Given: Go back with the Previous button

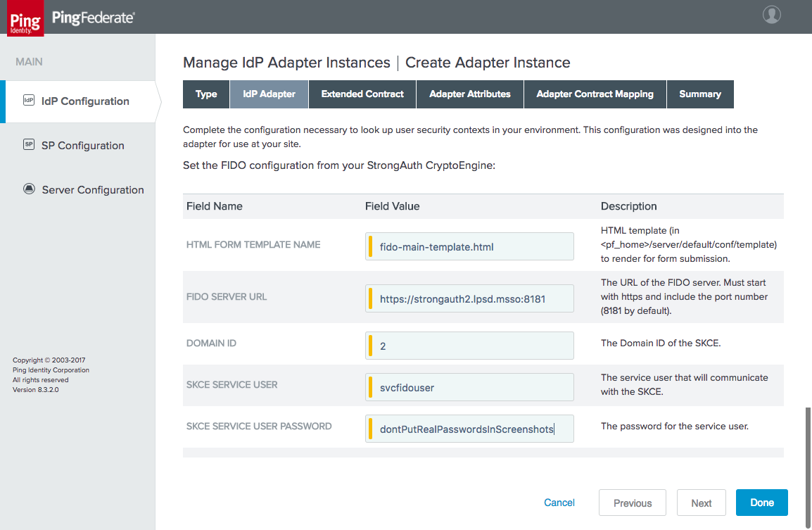Looking at the screenshot, I should point(633,503).
